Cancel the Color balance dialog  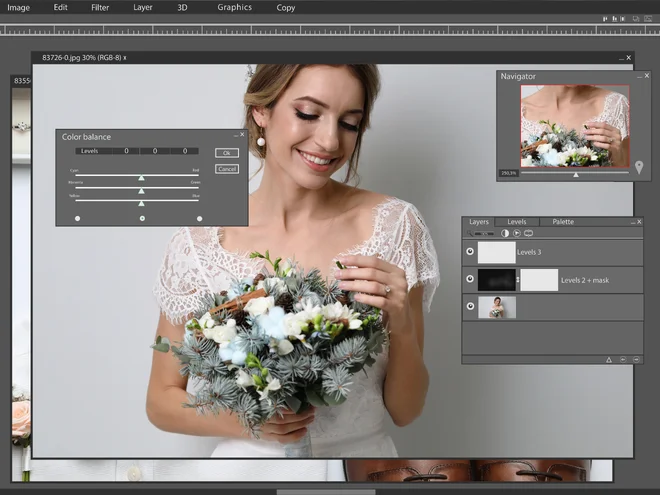[227, 169]
